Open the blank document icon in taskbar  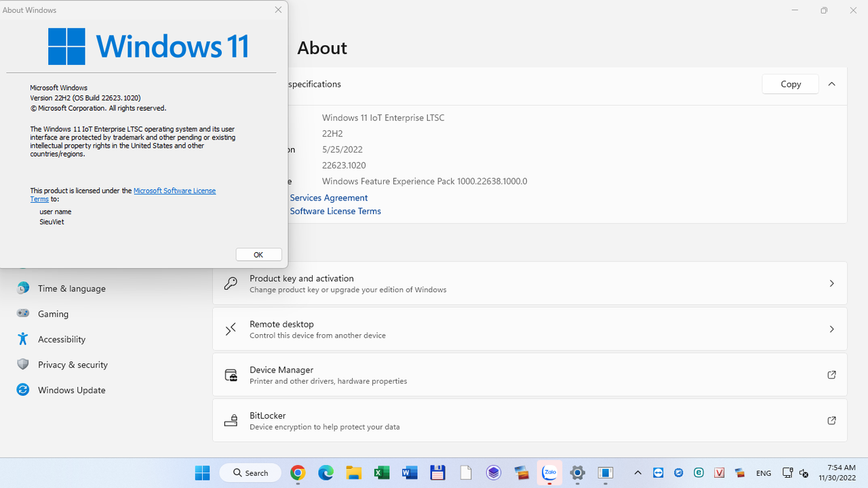pos(465,472)
